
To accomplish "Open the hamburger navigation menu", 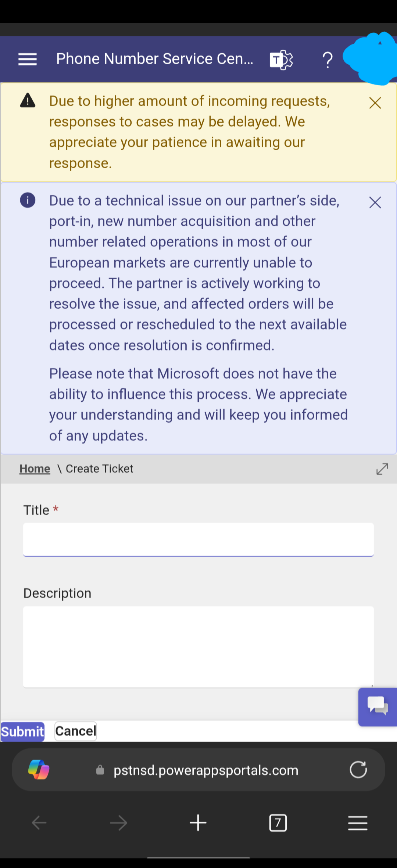I will click(28, 59).
